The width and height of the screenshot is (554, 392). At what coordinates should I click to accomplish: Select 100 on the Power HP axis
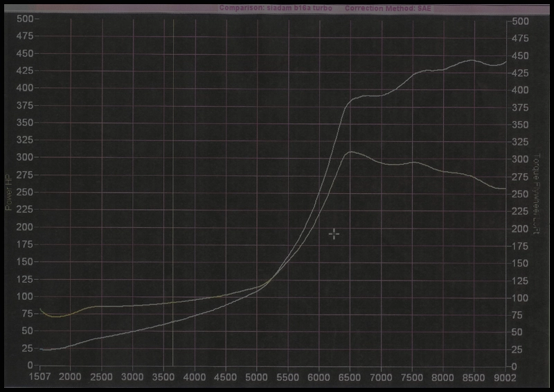(x=25, y=296)
